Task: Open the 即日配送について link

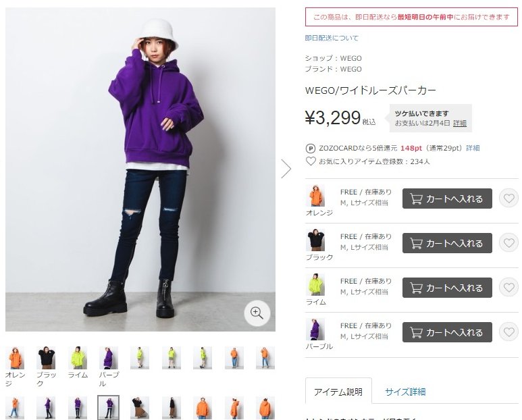Action: coord(332,38)
